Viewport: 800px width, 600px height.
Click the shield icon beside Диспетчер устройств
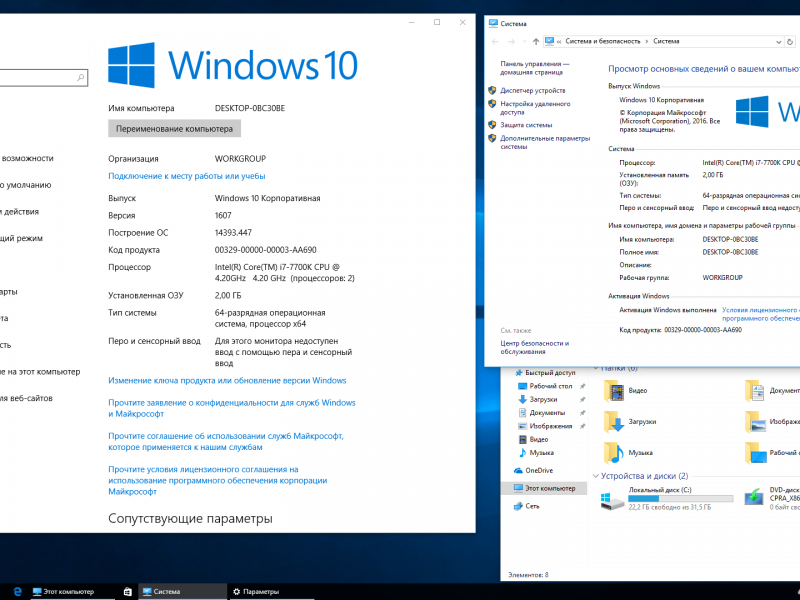[492, 90]
